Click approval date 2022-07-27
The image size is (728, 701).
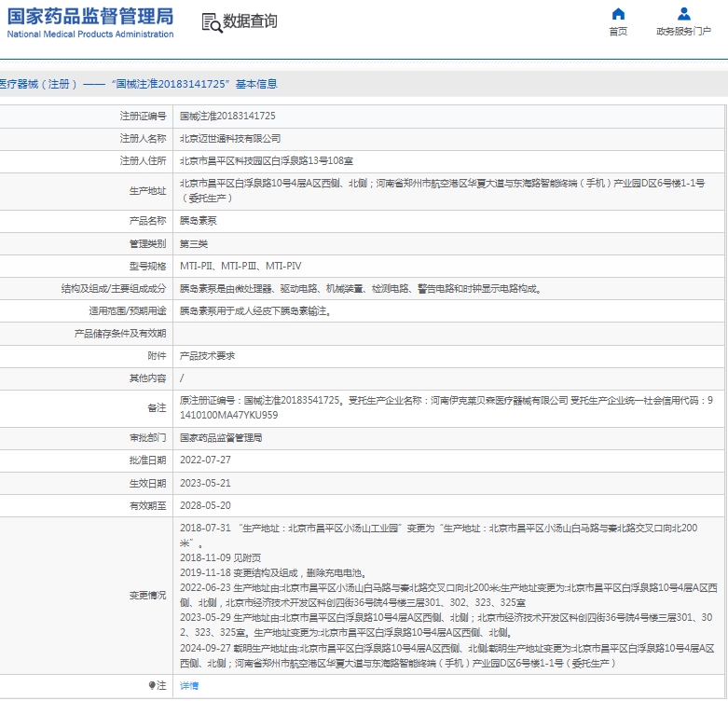click(205, 460)
